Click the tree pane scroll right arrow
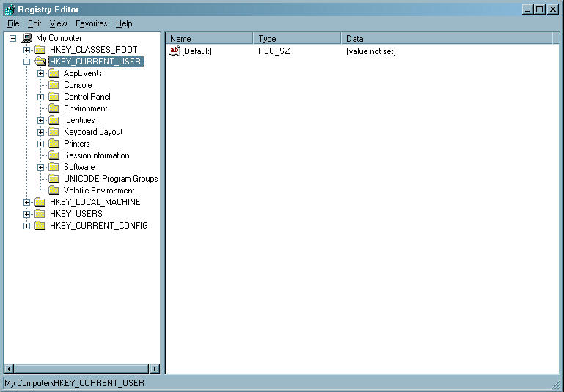The image size is (564, 392). click(x=155, y=369)
